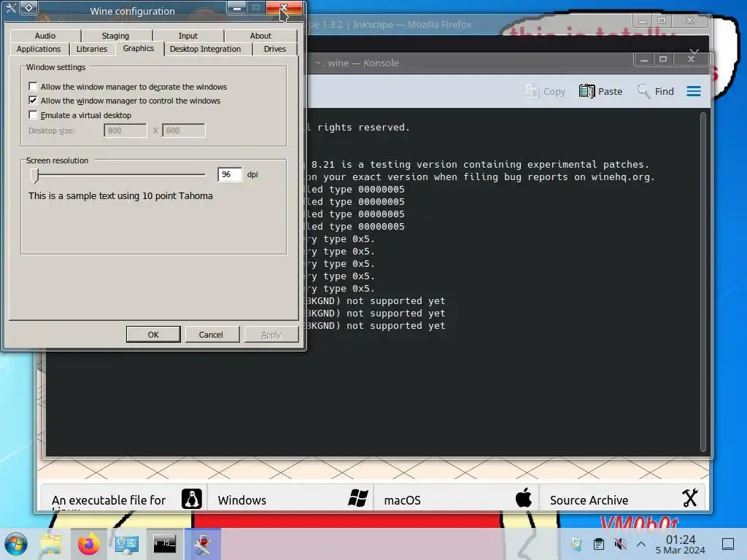Click the pin icon in Wine configuration title bar

(29, 7)
